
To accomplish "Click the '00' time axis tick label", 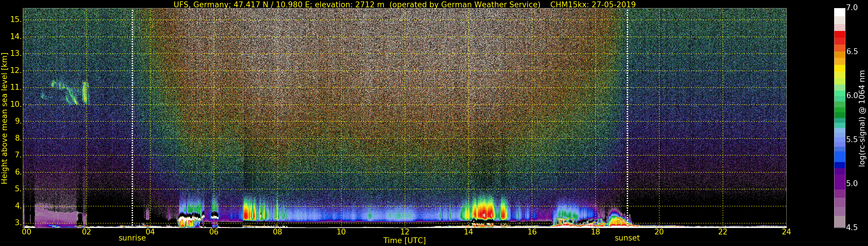I will point(27,232).
